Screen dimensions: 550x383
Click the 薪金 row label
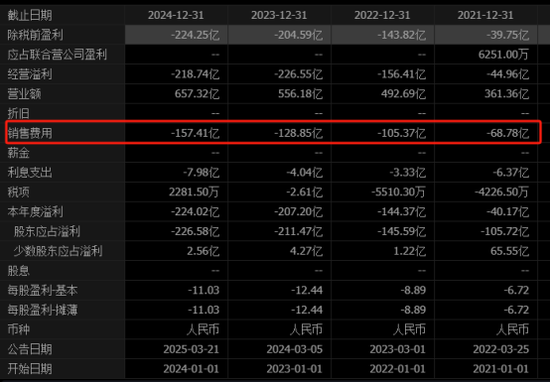(x=19, y=153)
